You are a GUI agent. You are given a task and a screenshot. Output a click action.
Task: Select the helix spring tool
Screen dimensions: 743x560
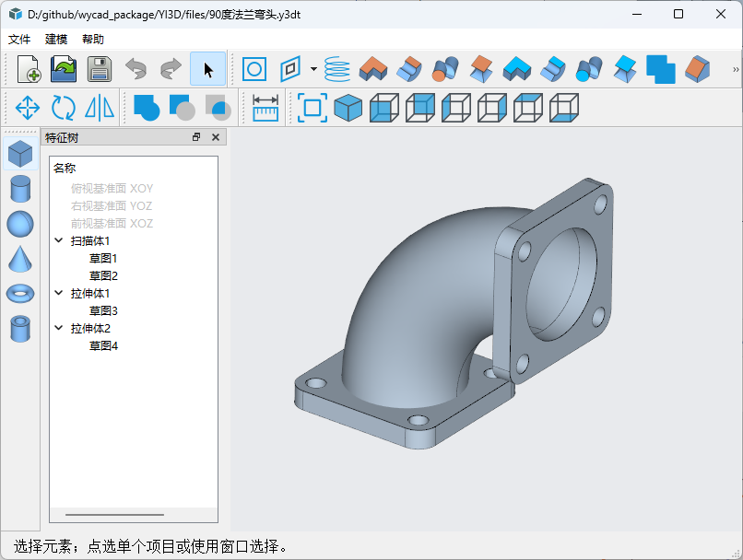click(336, 69)
